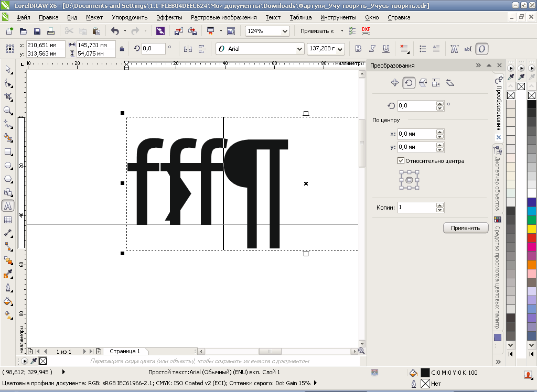Open the Skew transformation icon
This screenshot has height=392, width=537.
coord(450,83)
